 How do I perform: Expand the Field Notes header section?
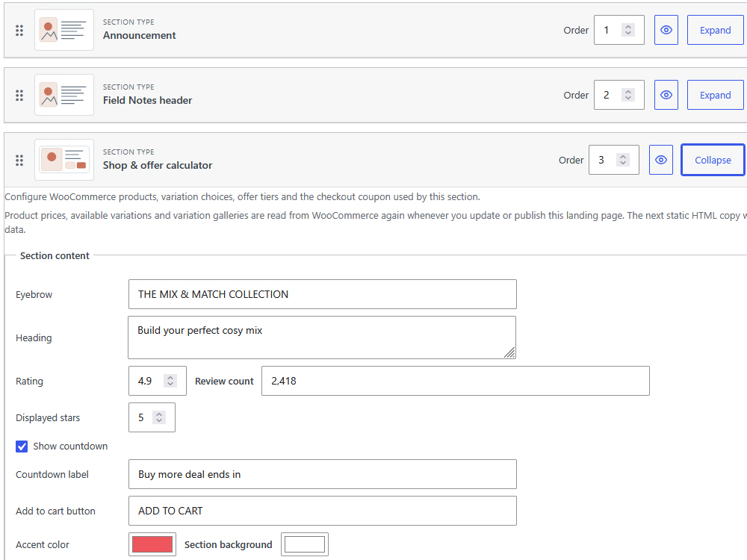tap(715, 95)
